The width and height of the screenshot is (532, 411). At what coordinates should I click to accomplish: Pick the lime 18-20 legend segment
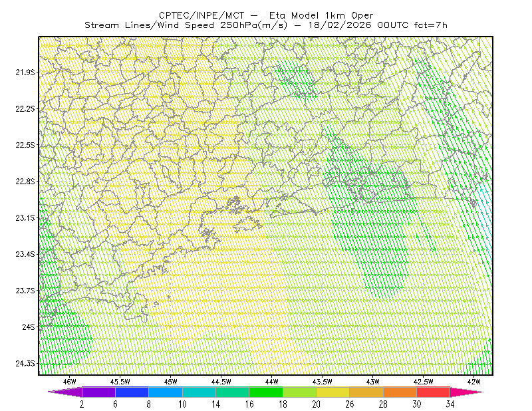[300, 392]
